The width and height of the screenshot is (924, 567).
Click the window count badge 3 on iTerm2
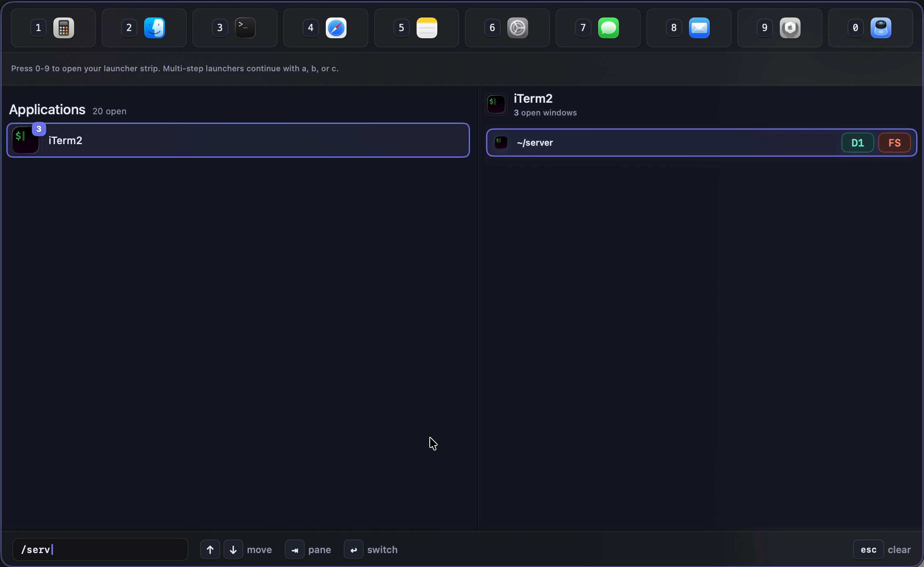coord(39,129)
